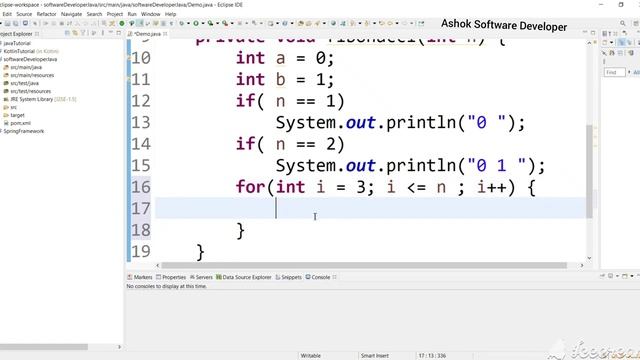Click the editor vertical scrollbar
640x360 pixels.
click(589, 171)
